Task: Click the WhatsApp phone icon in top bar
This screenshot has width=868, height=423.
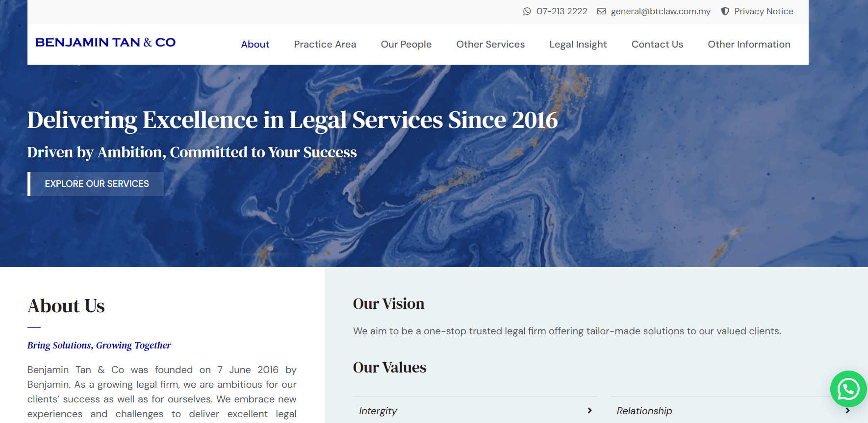Action: point(527,11)
